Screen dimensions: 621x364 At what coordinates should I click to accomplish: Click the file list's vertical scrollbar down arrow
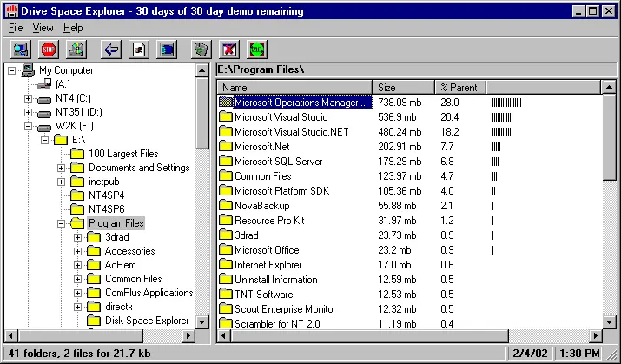610,321
